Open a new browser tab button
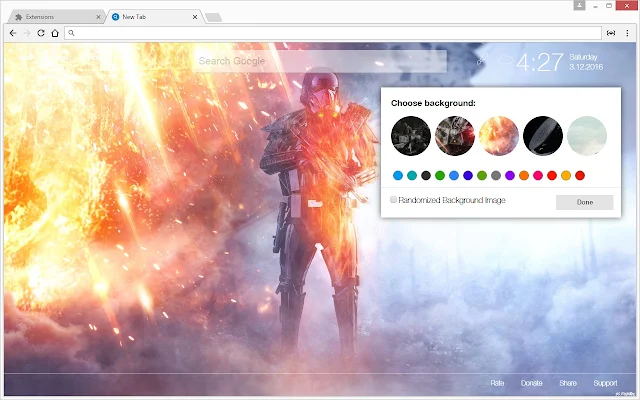This screenshot has height=400, width=640. coord(213,17)
